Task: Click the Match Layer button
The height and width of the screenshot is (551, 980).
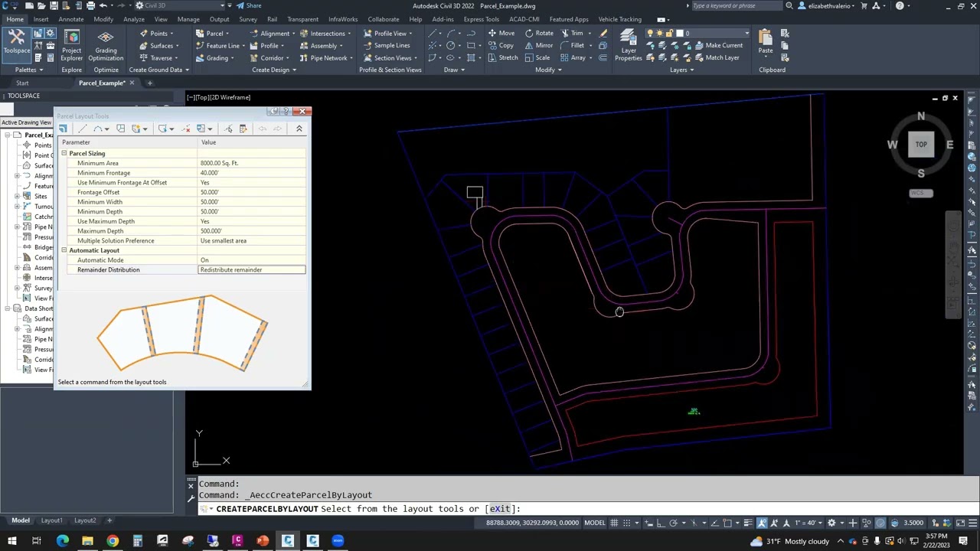Action: pos(716,57)
